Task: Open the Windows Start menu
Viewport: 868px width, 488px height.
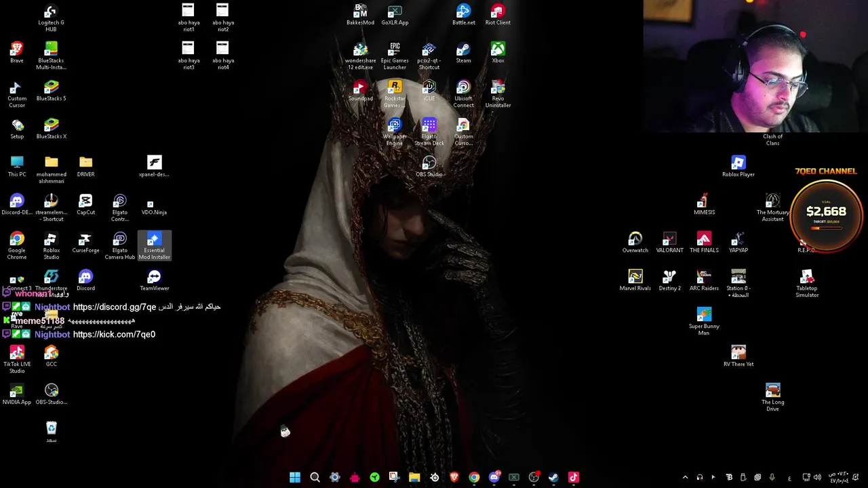Action: 295,477
